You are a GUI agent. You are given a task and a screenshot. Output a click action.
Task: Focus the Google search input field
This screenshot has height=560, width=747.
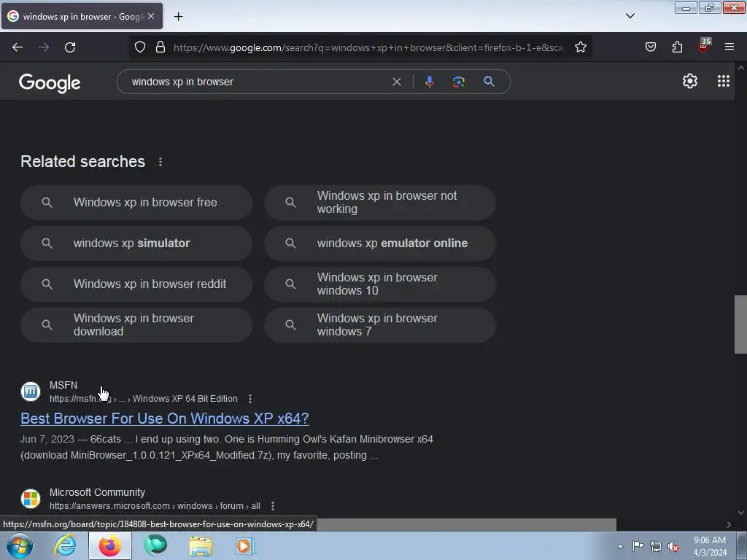(x=258, y=82)
